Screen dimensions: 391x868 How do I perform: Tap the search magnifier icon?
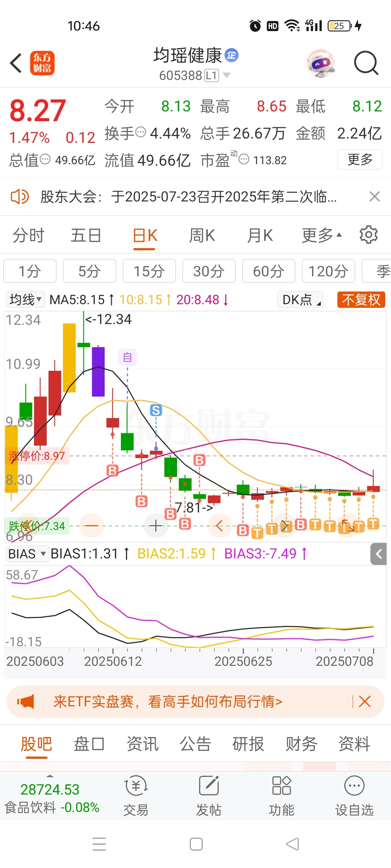coord(366,63)
